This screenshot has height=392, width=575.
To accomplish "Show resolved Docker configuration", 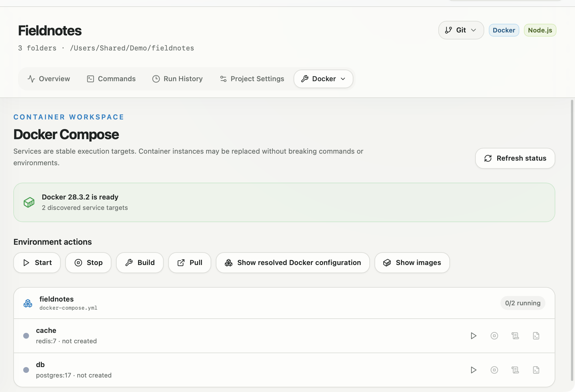I will coord(293,263).
